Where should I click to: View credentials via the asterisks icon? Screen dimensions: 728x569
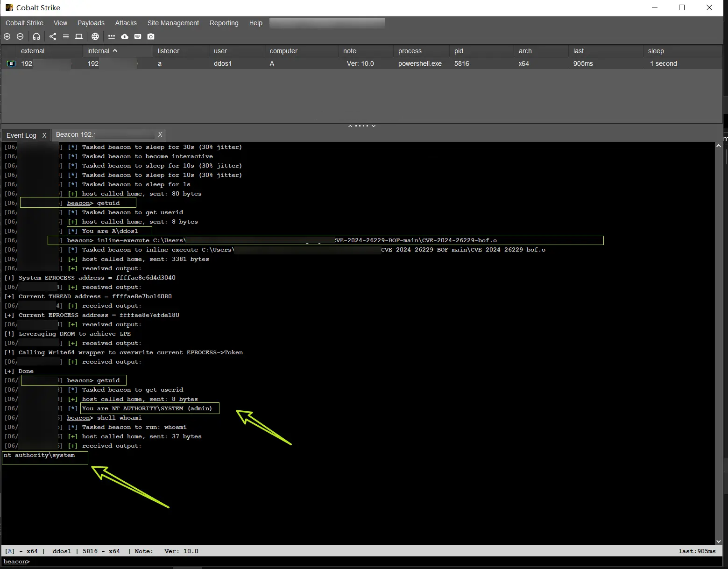(x=111, y=36)
